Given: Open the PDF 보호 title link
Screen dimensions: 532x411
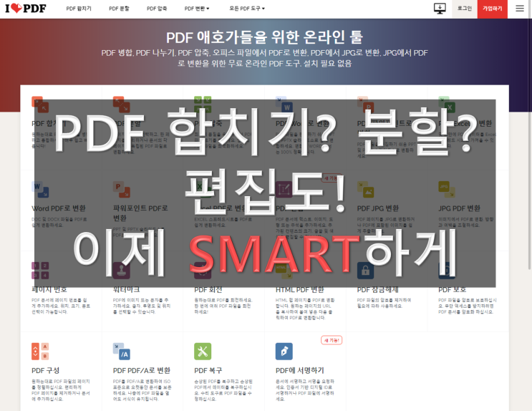Looking at the screenshot, I should pos(452,289).
